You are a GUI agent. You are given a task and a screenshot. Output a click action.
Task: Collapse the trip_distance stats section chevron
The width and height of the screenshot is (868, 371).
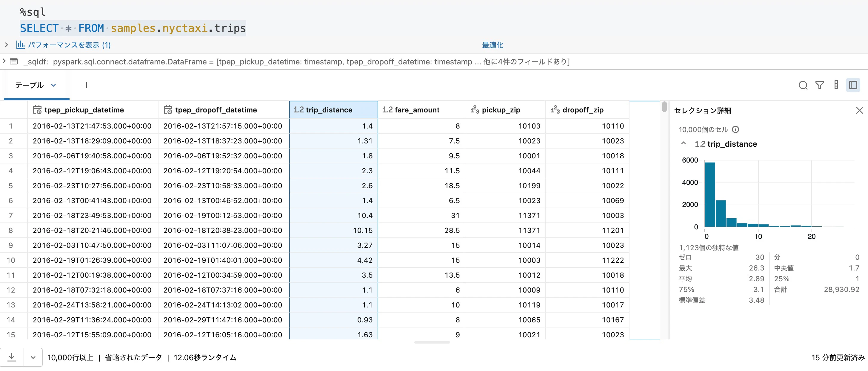pyautogui.click(x=683, y=143)
